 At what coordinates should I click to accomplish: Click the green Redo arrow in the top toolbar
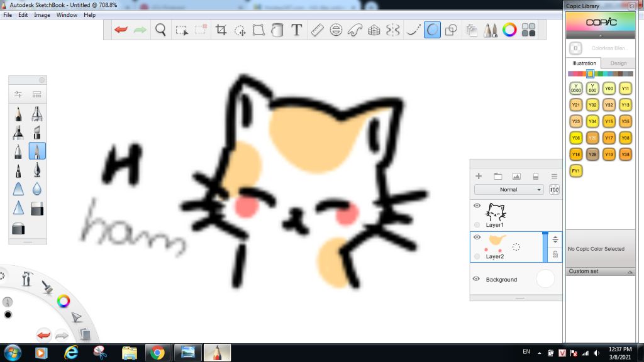click(x=140, y=30)
